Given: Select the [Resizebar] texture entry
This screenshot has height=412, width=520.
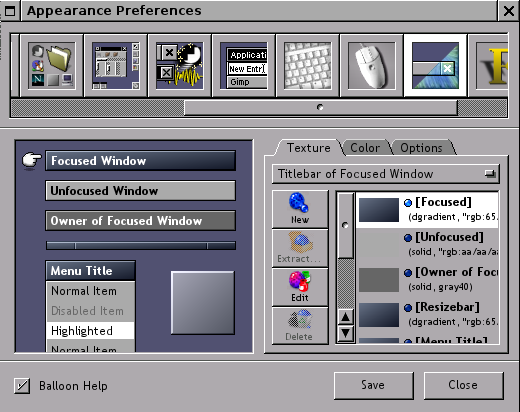Looking at the screenshot, I should 427,315.
